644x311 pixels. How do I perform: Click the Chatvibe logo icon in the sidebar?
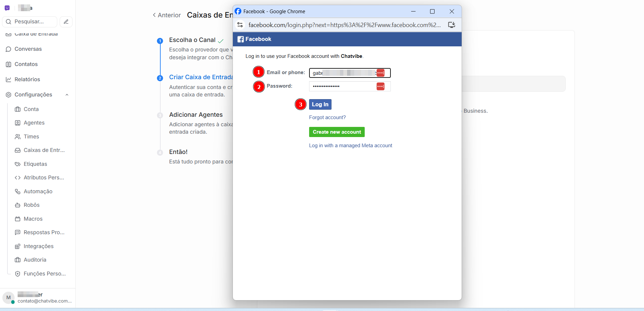[7, 8]
